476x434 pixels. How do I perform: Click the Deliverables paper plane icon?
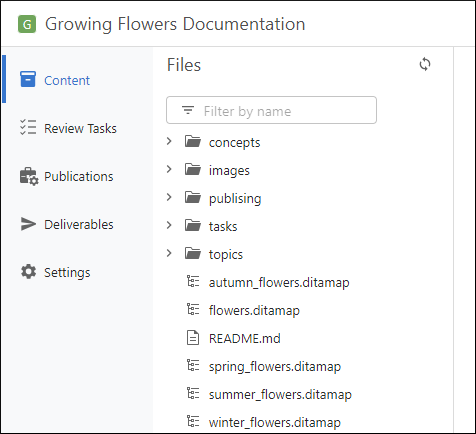tap(28, 224)
